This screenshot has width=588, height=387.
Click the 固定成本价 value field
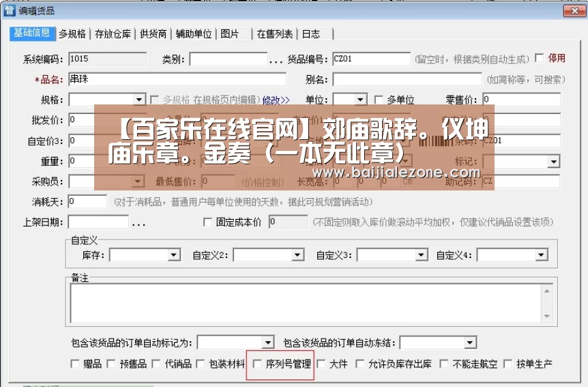289,222
